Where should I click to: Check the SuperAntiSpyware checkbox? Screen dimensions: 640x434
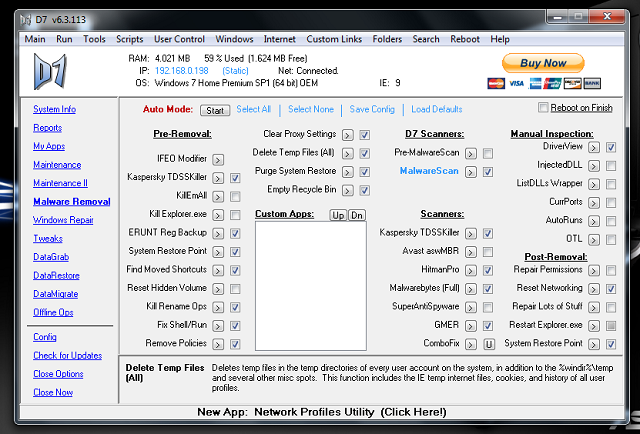[x=488, y=307]
